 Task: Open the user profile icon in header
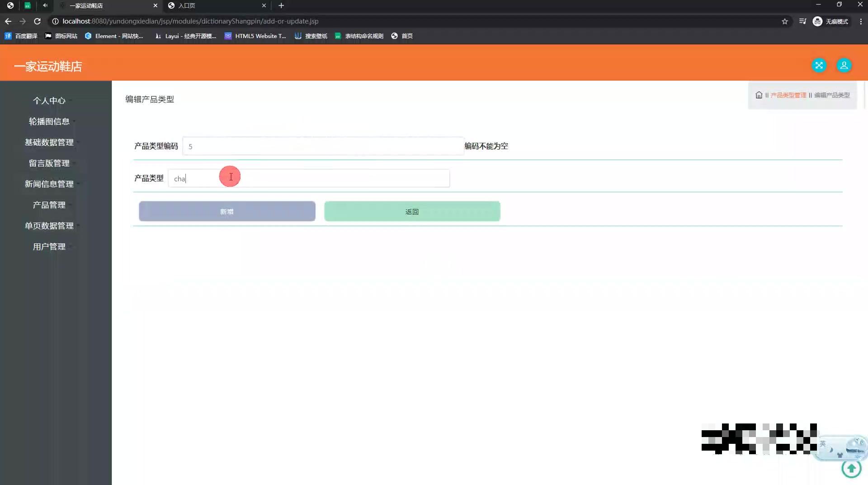tap(844, 66)
